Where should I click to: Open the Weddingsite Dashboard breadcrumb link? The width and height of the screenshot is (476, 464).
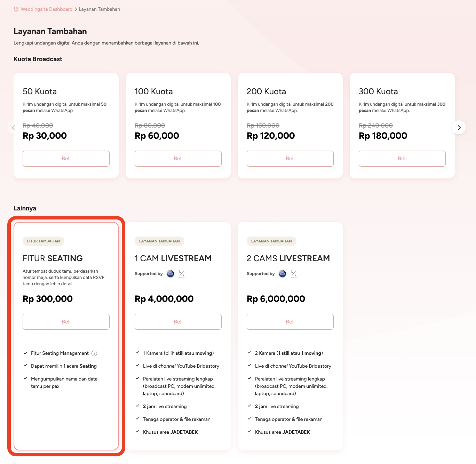click(46, 9)
